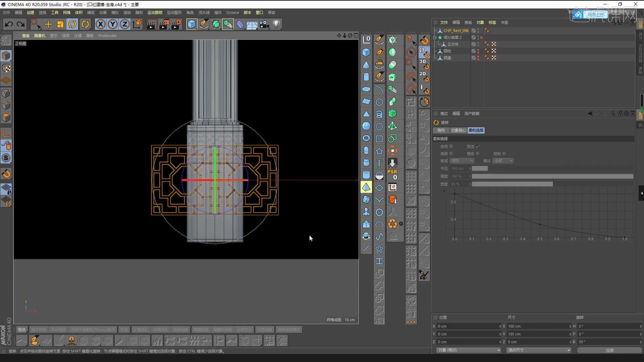Adjust the 半径 radius slider

pyautogui.click(x=552, y=169)
